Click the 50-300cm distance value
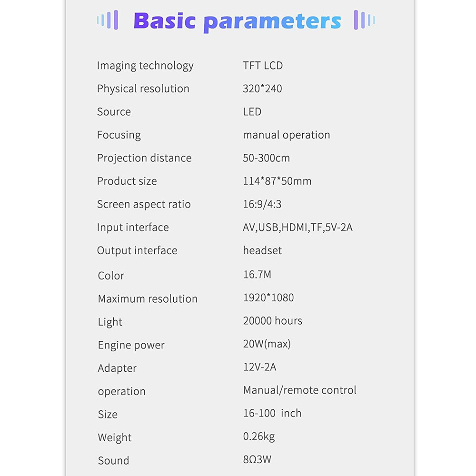 266,158
